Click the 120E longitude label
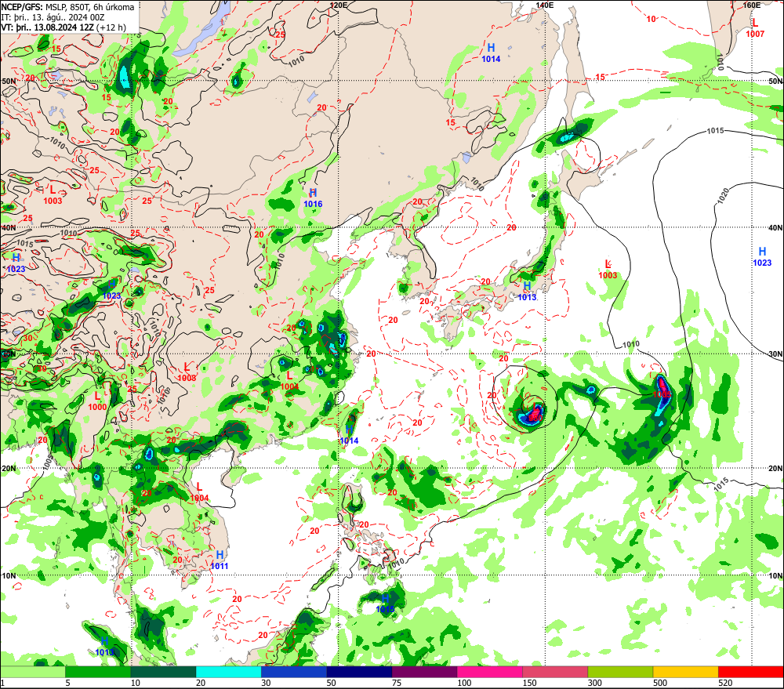The image size is (784, 689). coord(339,5)
